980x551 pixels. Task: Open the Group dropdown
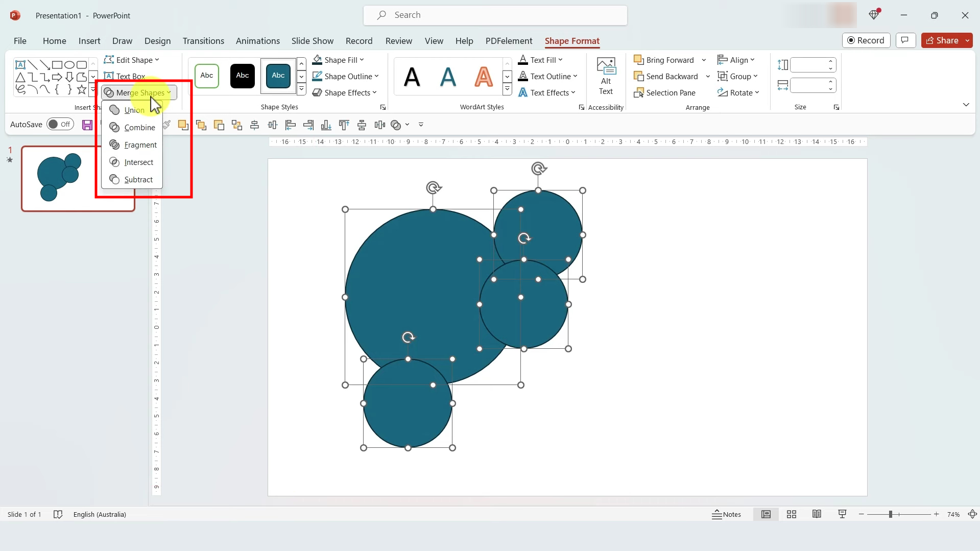click(x=737, y=76)
